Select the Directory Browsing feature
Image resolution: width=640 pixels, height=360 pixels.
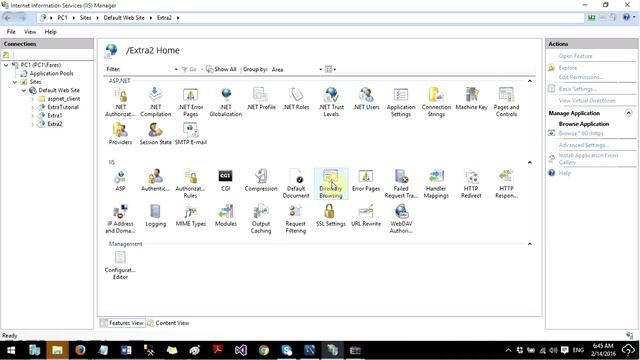click(x=331, y=184)
